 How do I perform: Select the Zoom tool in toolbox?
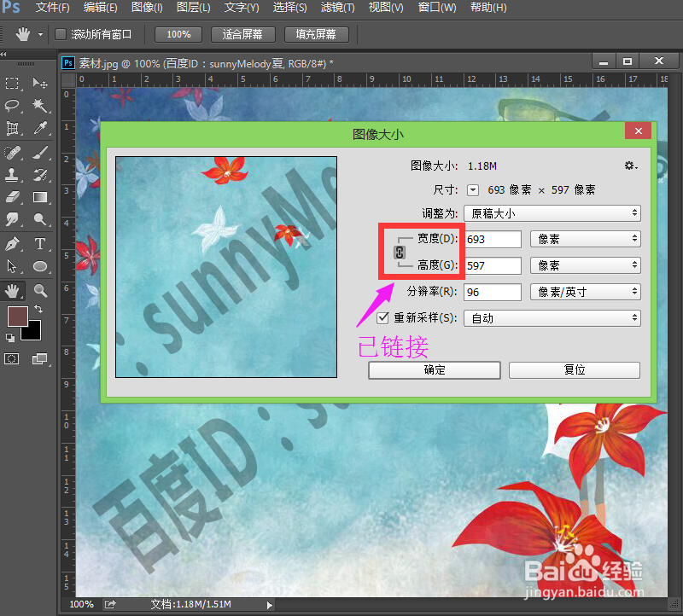pos(40,291)
